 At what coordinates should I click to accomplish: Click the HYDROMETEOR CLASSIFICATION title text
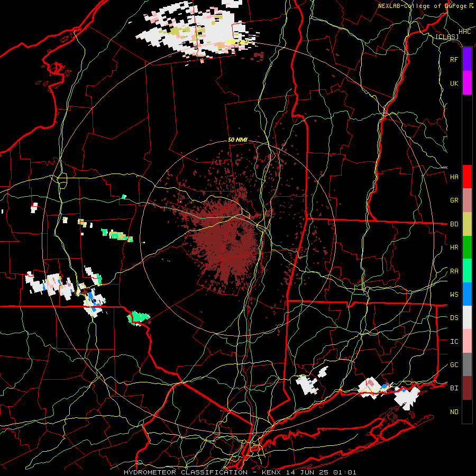pos(186,472)
